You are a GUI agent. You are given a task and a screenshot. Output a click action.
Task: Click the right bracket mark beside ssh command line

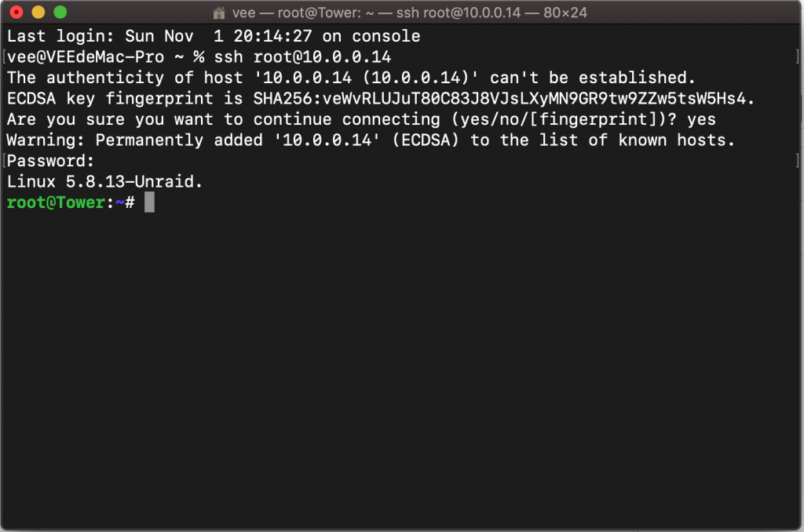798,56
